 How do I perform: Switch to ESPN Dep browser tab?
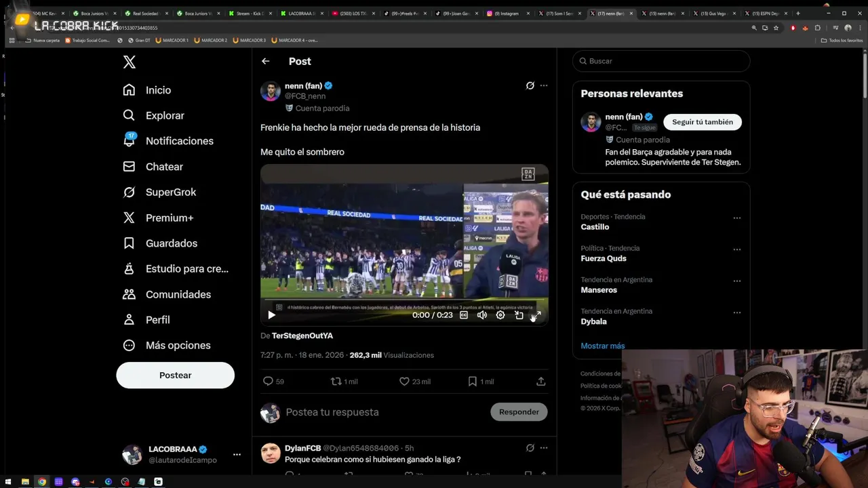(x=766, y=13)
